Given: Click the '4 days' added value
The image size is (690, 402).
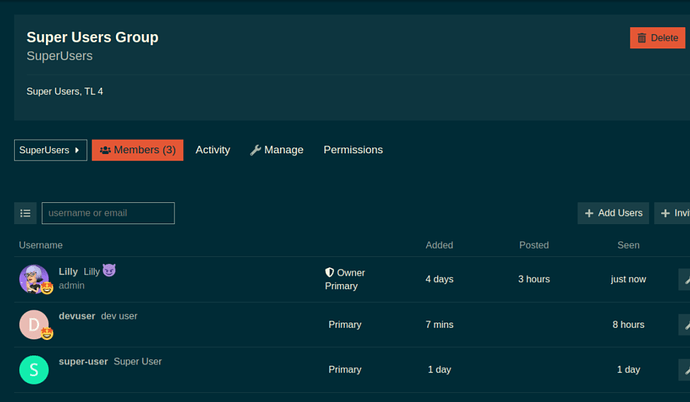Looking at the screenshot, I should 439,279.
